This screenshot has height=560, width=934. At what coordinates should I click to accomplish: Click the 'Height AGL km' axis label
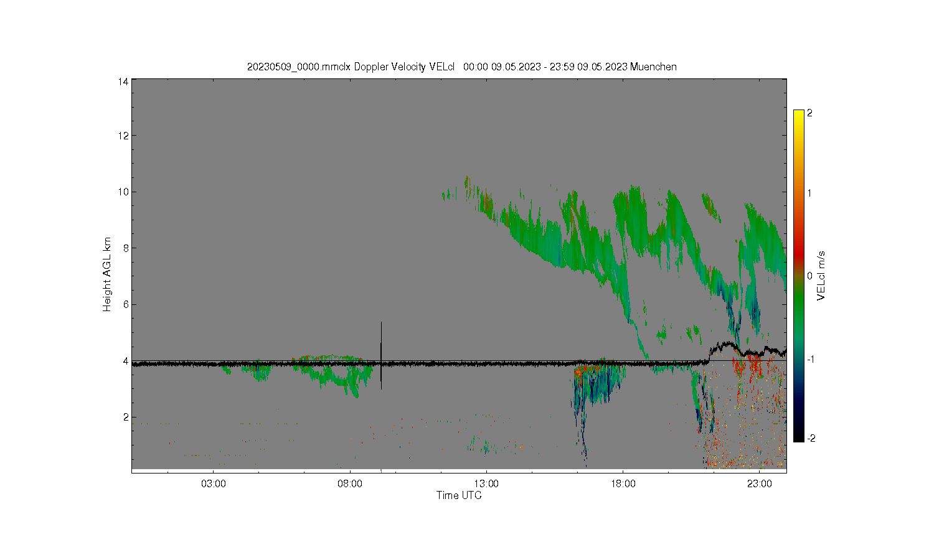pos(107,274)
